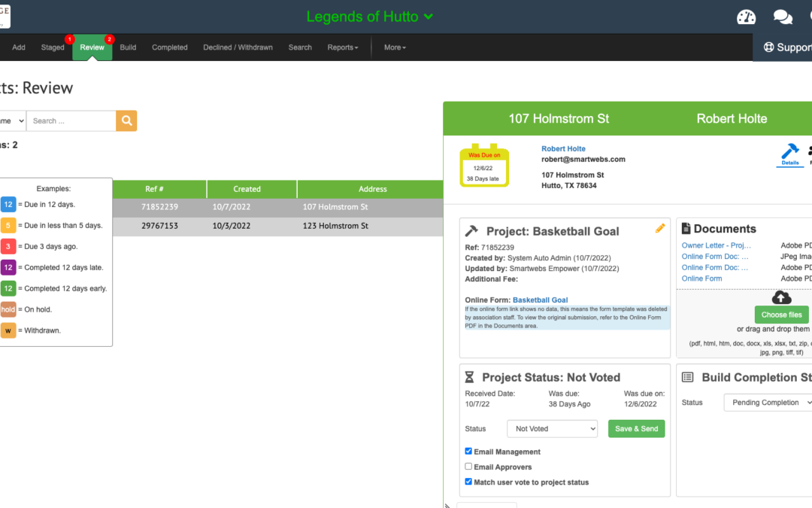Select the hammer Details icon
The image size is (812, 508).
click(x=789, y=153)
